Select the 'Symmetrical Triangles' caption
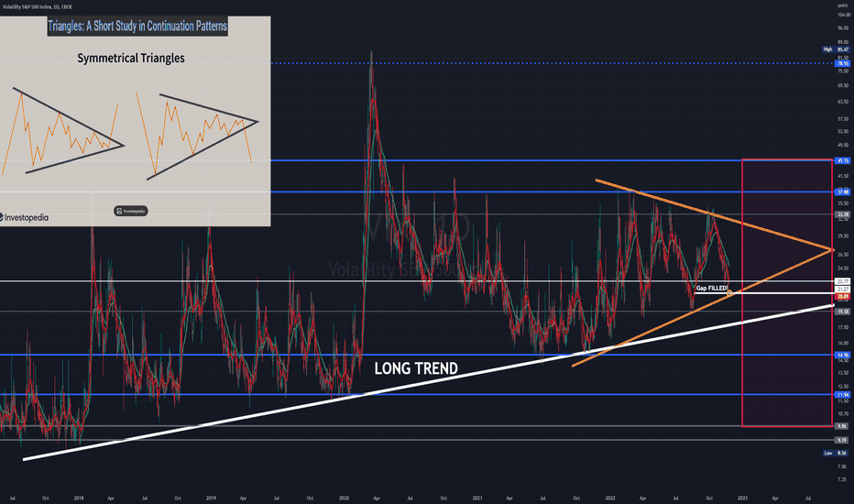Image resolution: width=854 pixels, height=504 pixels. (131, 58)
